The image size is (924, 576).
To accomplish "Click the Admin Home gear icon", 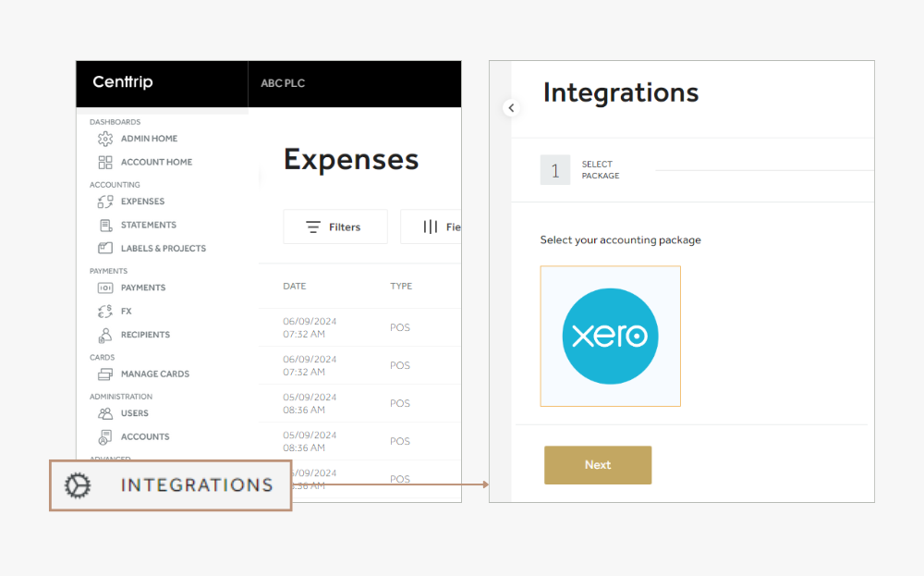I will coord(105,139).
